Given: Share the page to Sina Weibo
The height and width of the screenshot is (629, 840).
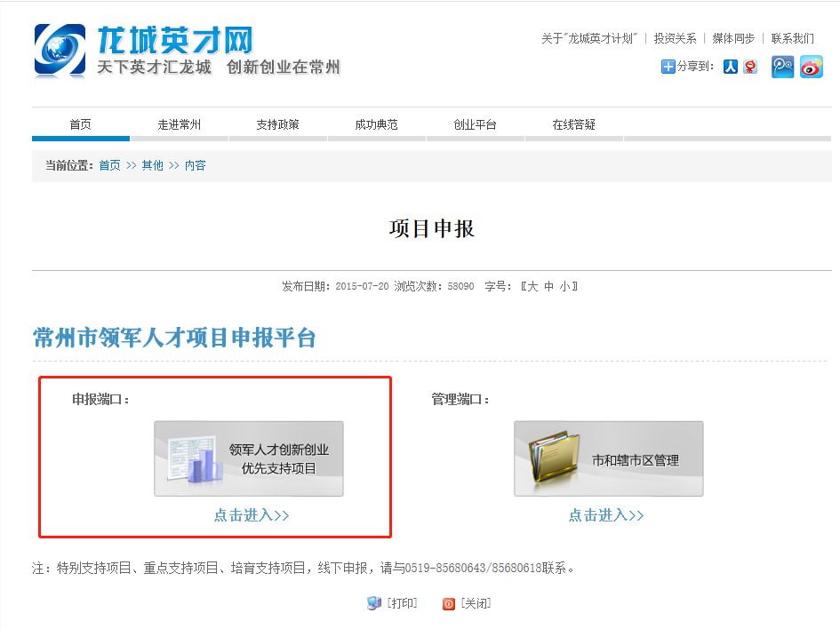Looking at the screenshot, I should [x=812, y=66].
